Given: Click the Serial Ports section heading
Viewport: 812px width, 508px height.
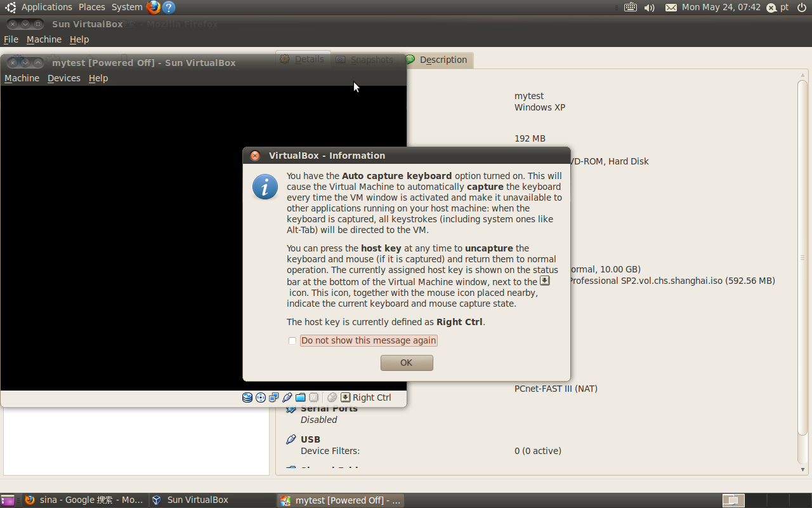Looking at the screenshot, I should [x=329, y=409].
